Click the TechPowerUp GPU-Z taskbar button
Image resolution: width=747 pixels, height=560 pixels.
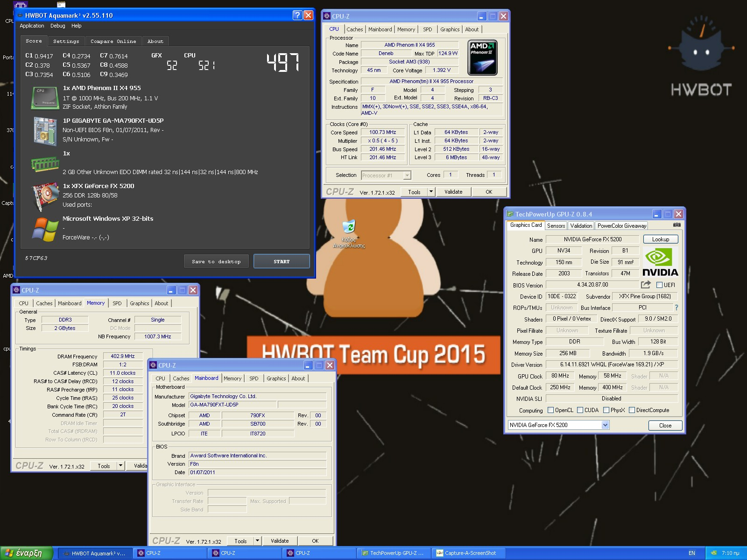[x=394, y=553]
